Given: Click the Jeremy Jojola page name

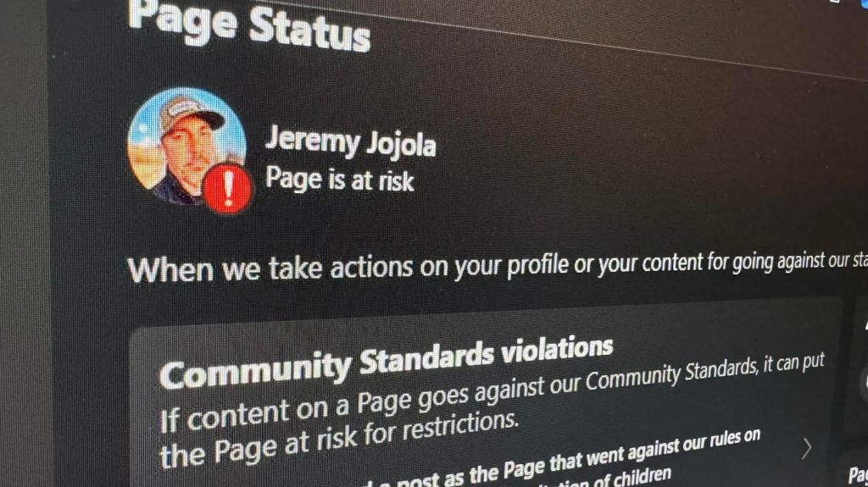Looking at the screenshot, I should coord(350,141).
